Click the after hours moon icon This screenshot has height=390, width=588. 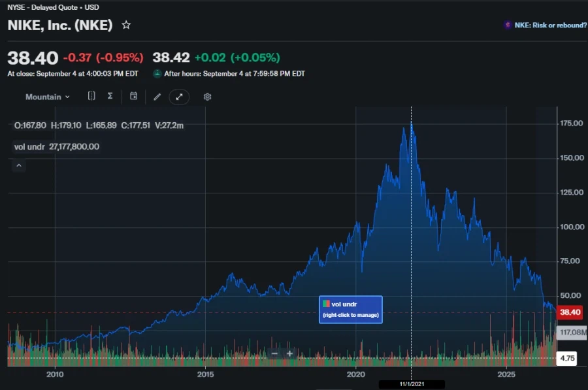157,74
